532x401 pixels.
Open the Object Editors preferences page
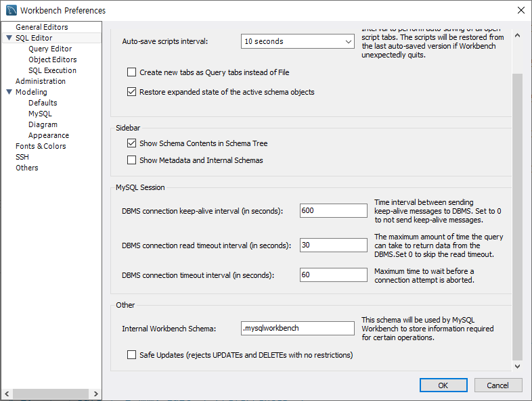click(x=53, y=60)
